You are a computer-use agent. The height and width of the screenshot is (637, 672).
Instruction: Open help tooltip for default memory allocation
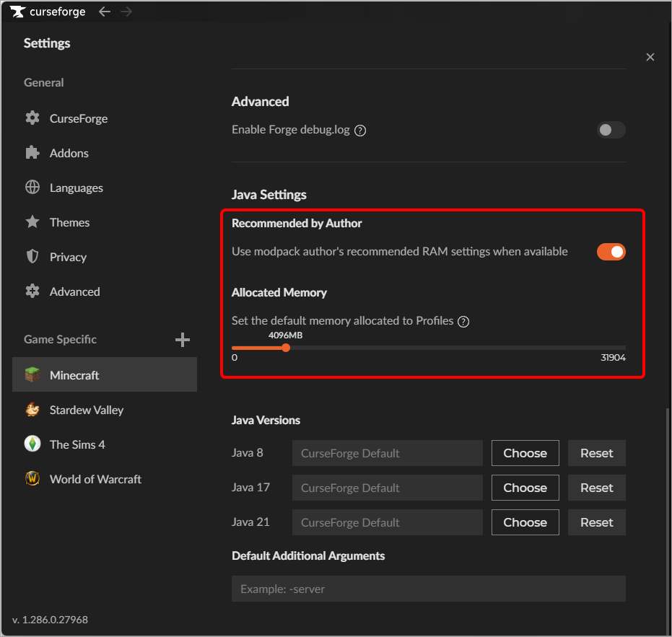(463, 321)
